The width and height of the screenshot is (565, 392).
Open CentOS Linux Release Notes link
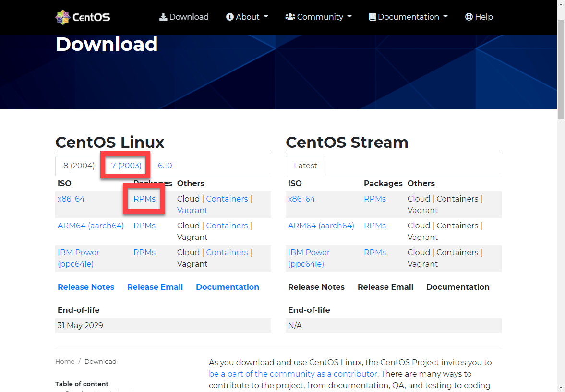pos(86,287)
